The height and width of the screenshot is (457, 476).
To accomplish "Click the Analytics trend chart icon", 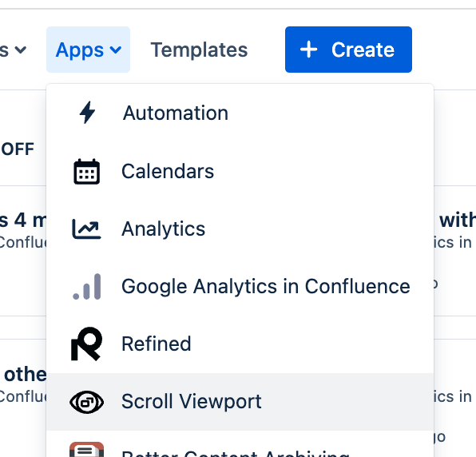I will pos(86,229).
